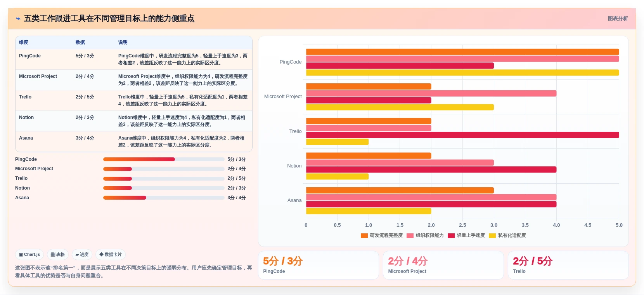Toggle the 组织权限能力 legend swatch
This screenshot has width=644, height=295.
(x=410, y=236)
